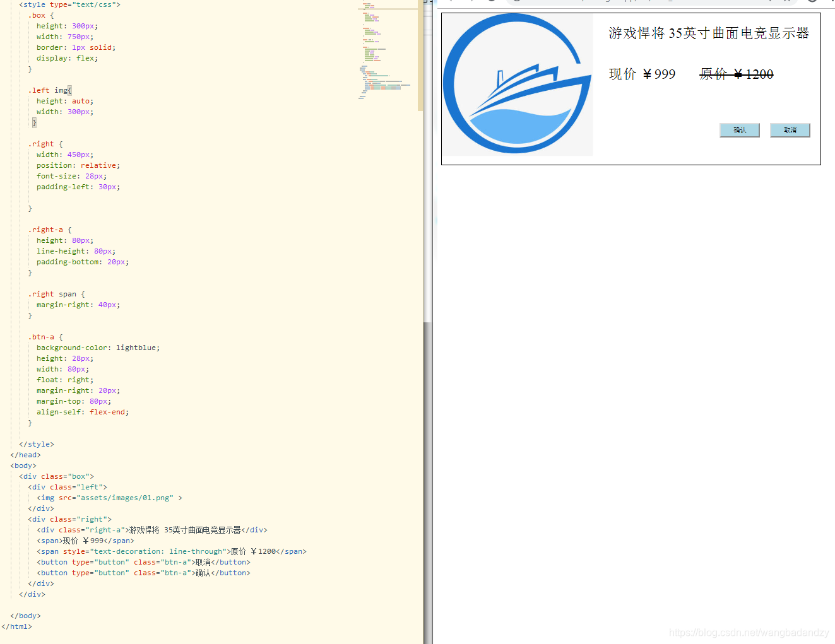This screenshot has width=835, height=644.
Task: Click the img src="assets/images/01.png" line
Action: click(109, 498)
